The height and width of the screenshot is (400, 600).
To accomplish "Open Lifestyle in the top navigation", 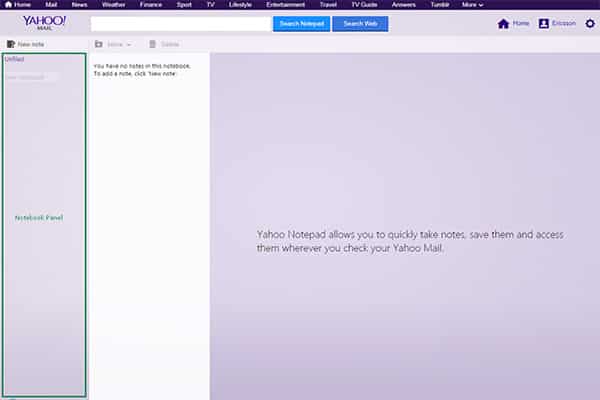I will pyautogui.click(x=240, y=5).
